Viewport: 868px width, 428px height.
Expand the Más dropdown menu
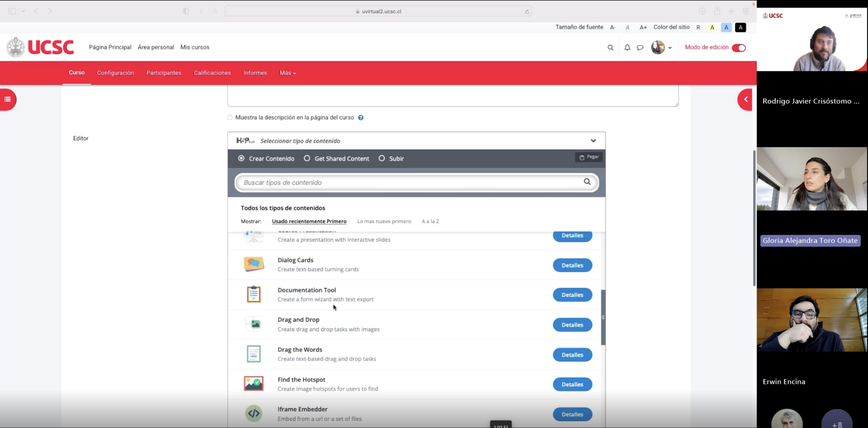287,73
